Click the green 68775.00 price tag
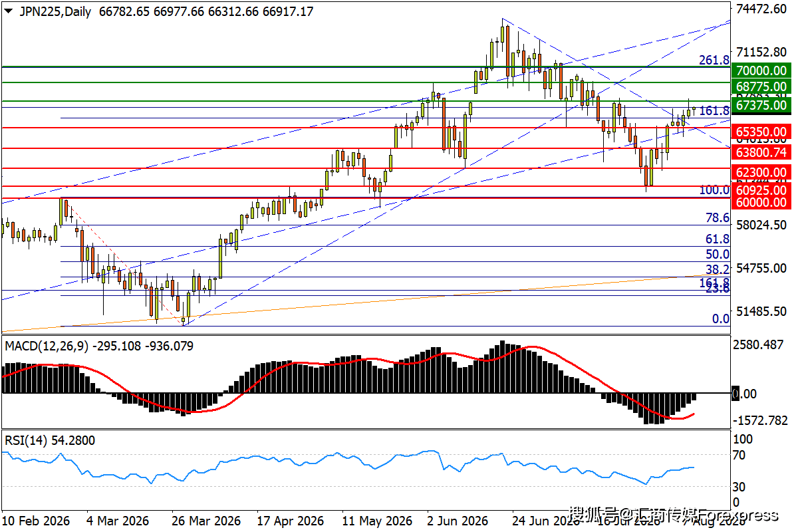This screenshot has height=532, width=798. [761, 87]
